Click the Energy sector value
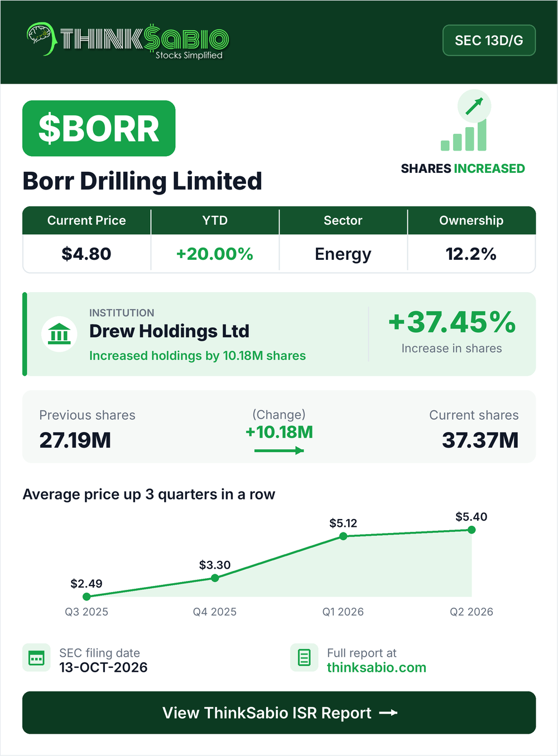The image size is (558, 756). (x=343, y=254)
